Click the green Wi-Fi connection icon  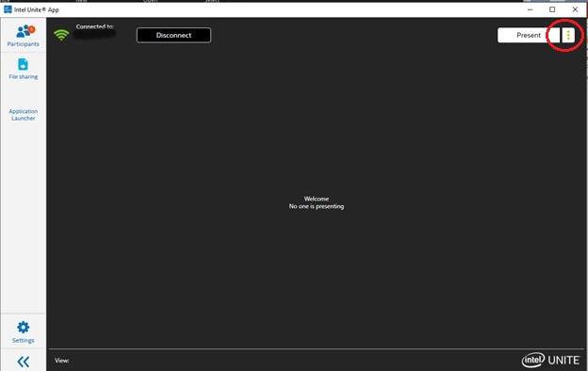pos(61,35)
